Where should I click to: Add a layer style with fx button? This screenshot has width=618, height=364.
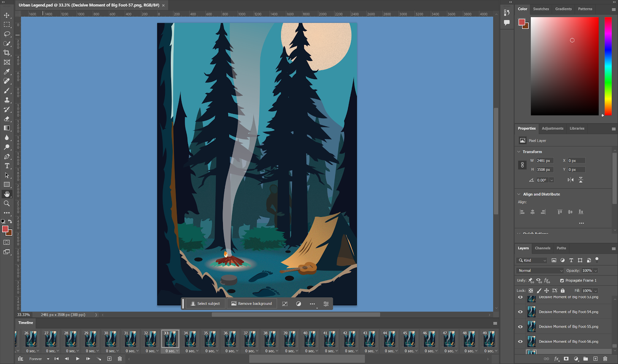pyautogui.click(x=557, y=359)
